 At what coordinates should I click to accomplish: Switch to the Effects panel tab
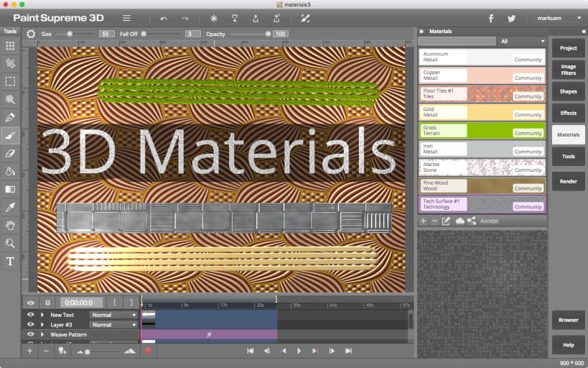(x=568, y=113)
